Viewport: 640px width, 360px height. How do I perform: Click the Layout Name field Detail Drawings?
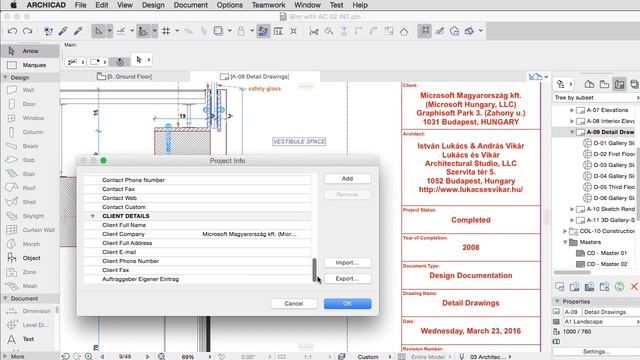[611, 312]
